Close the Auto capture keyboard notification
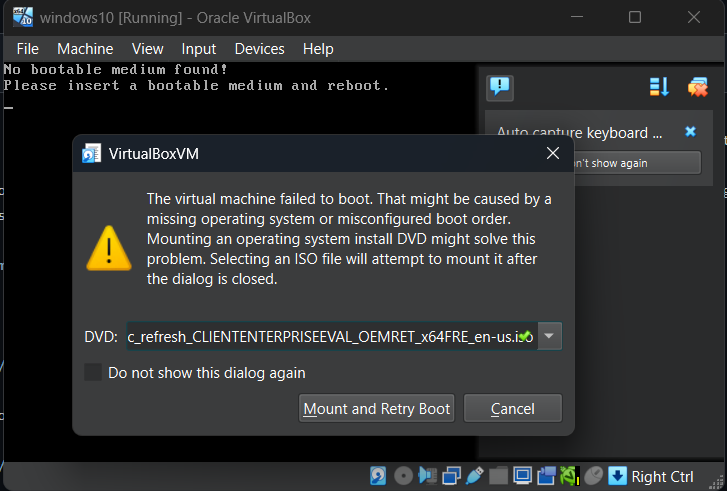Screen dimensions: 727x491 coord(690,132)
